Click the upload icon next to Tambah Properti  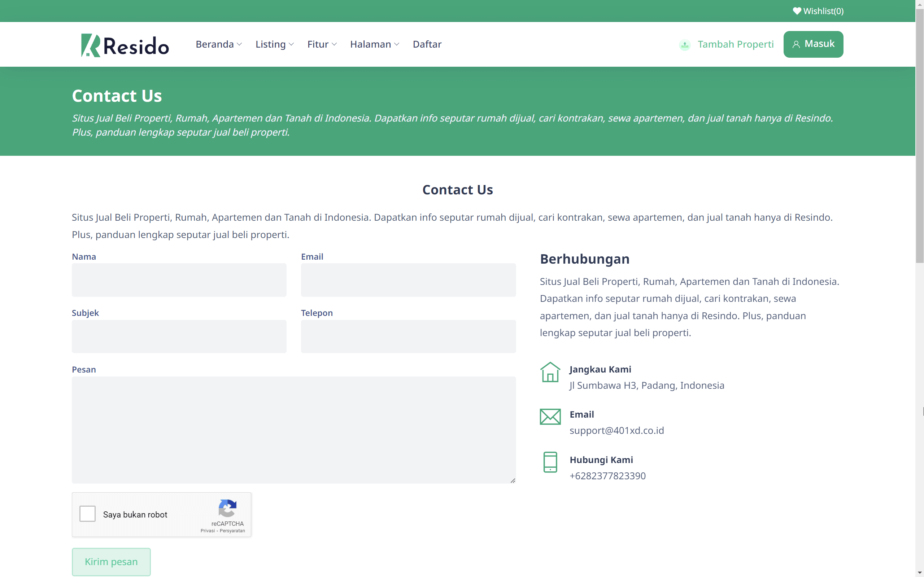click(685, 44)
